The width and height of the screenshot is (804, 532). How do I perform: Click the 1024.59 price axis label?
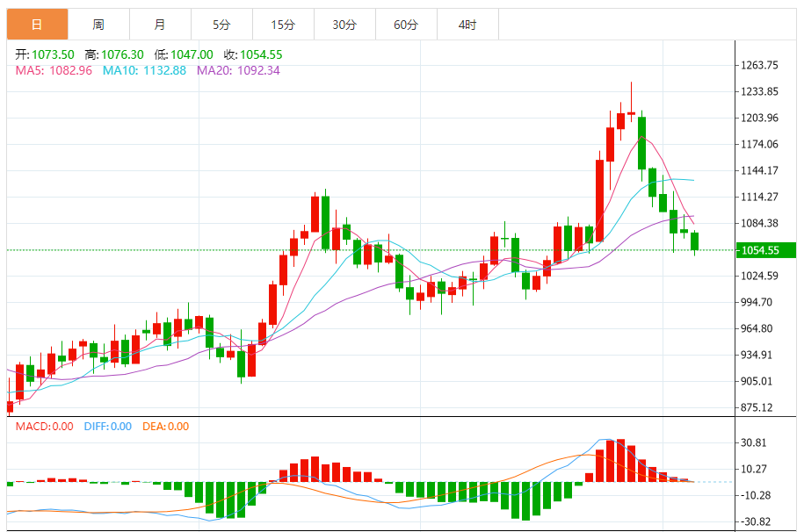pos(759,276)
